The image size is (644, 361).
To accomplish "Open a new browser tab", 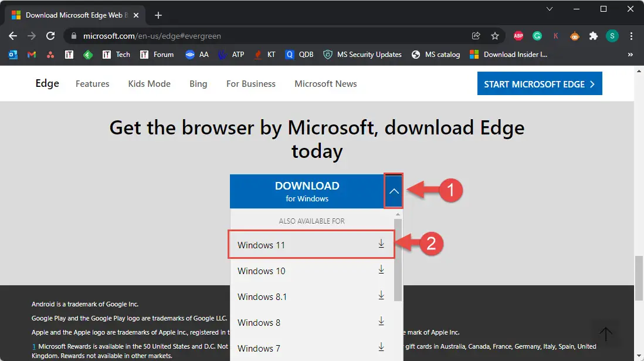I will [x=158, y=15].
